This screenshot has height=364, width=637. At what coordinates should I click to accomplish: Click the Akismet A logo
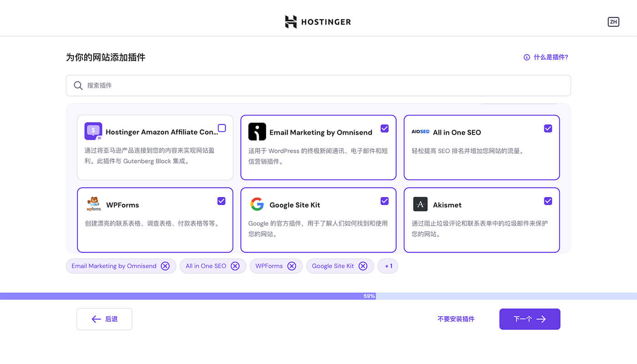420,204
